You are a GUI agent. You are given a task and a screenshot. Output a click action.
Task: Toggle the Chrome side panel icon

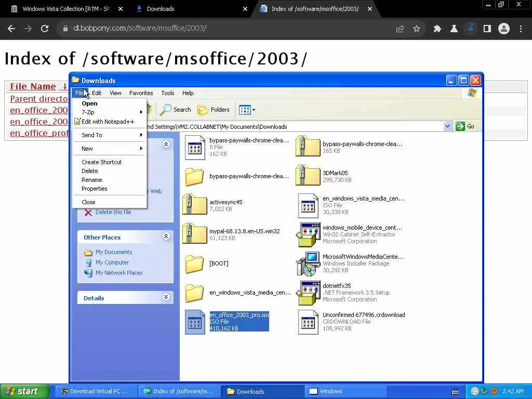487,29
